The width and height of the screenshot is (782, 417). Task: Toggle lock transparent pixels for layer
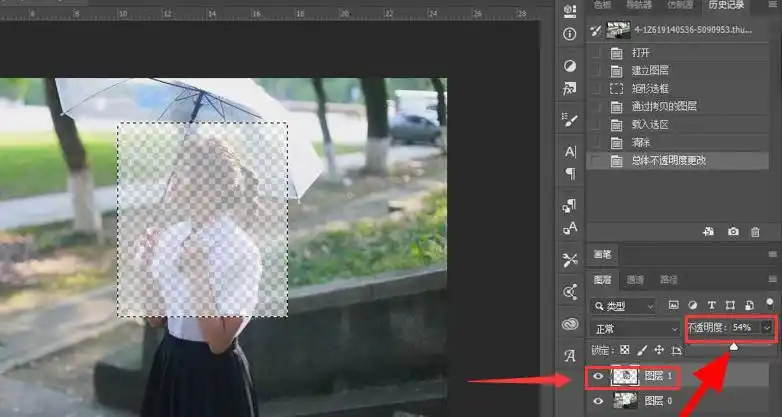625,350
